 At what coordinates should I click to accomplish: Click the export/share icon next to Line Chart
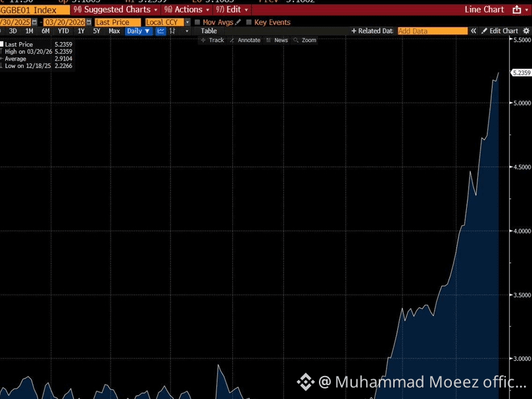tap(516, 9)
